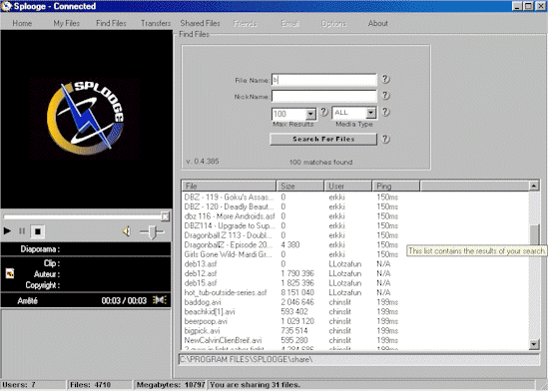549x392 pixels.
Task: Adjust the volume slider knob
Action: (x=152, y=231)
